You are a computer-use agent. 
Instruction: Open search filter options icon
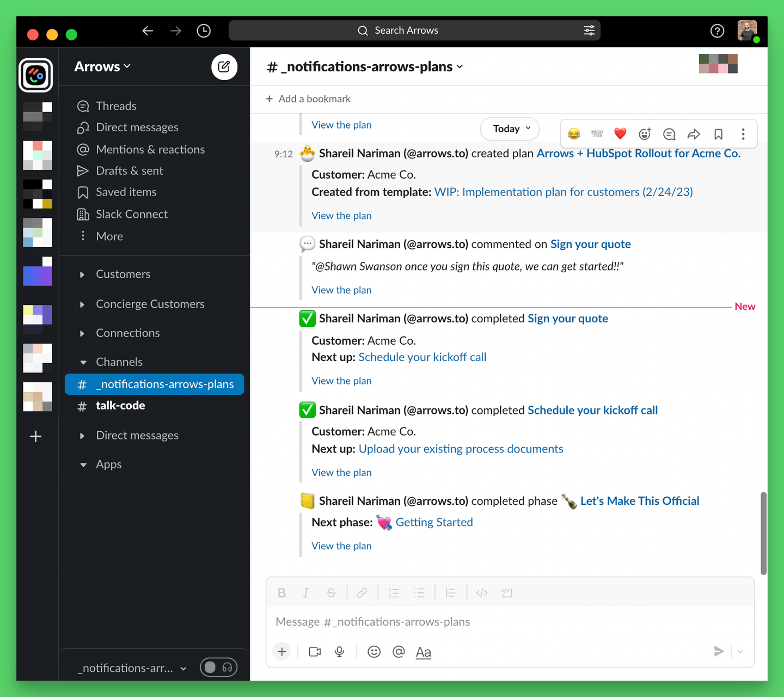[589, 30]
